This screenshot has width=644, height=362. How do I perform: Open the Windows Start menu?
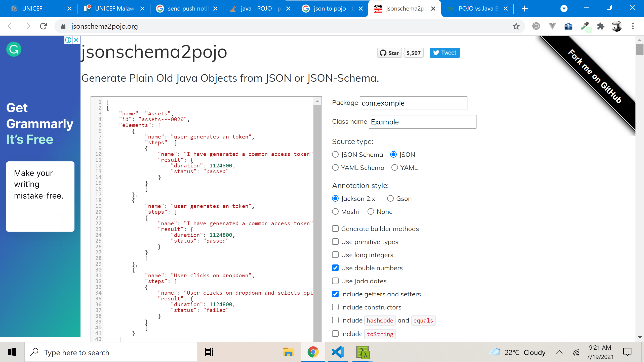coord(12,352)
